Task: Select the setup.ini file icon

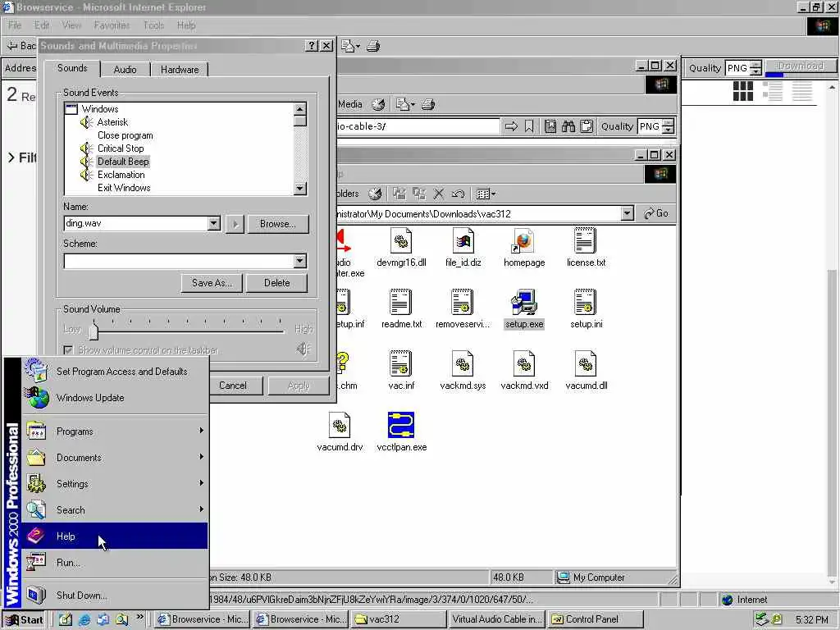Action: click(586, 302)
